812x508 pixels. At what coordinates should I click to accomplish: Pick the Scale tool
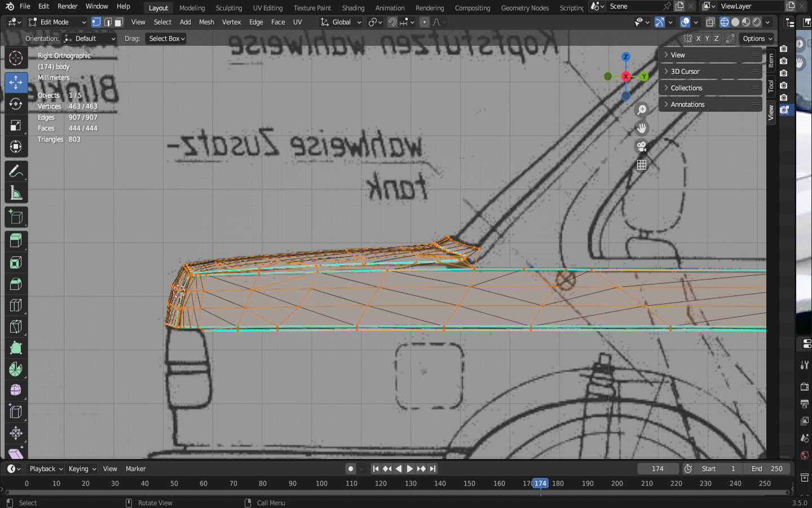coord(16,125)
